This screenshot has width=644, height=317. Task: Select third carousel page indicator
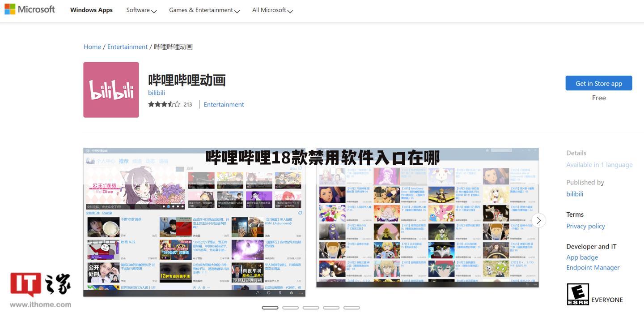[311, 308]
